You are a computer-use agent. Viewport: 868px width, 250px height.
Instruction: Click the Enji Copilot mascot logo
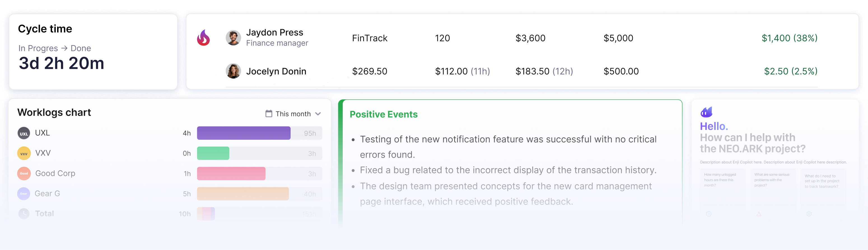[706, 112]
